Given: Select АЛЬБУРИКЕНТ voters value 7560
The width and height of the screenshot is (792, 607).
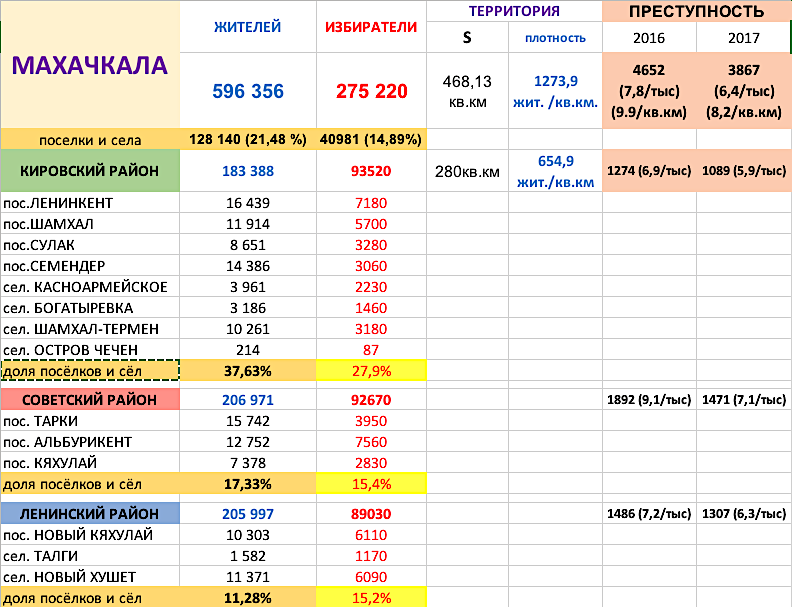Looking at the screenshot, I should 371,442.
